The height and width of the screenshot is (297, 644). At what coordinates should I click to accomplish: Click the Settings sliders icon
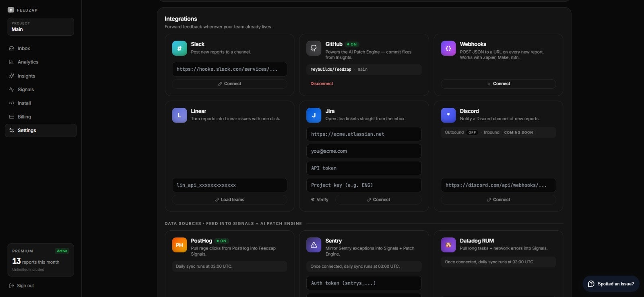12,130
